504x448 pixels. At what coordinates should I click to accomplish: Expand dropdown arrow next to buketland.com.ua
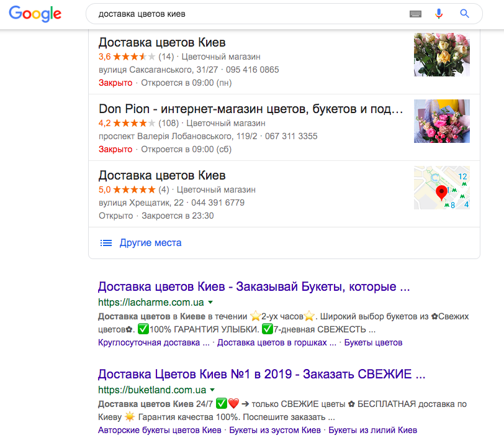click(x=212, y=390)
